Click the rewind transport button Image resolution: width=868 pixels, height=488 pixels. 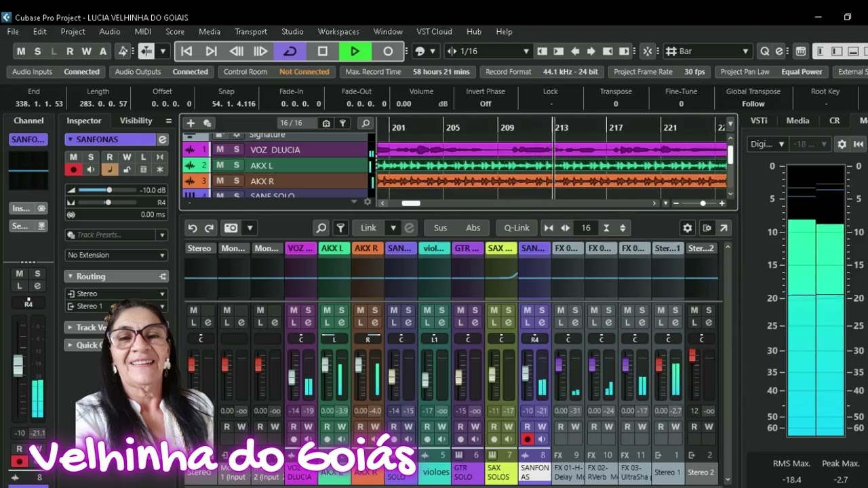pos(236,52)
